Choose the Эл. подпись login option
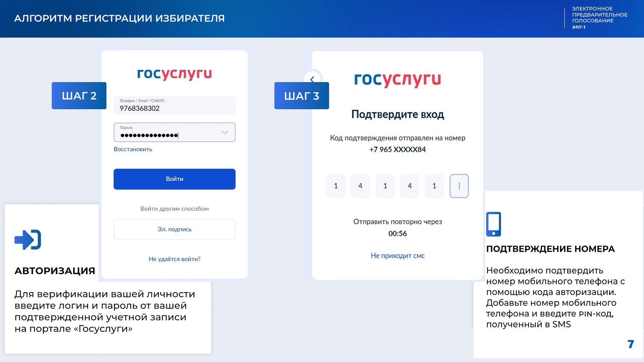This screenshot has height=362, width=644. click(174, 230)
